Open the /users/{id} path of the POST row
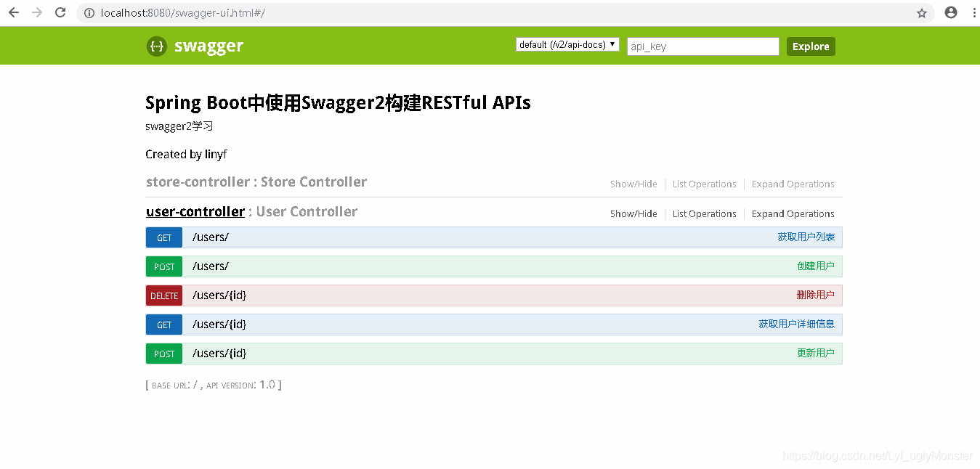This screenshot has height=469, width=980. coord(219,354)
